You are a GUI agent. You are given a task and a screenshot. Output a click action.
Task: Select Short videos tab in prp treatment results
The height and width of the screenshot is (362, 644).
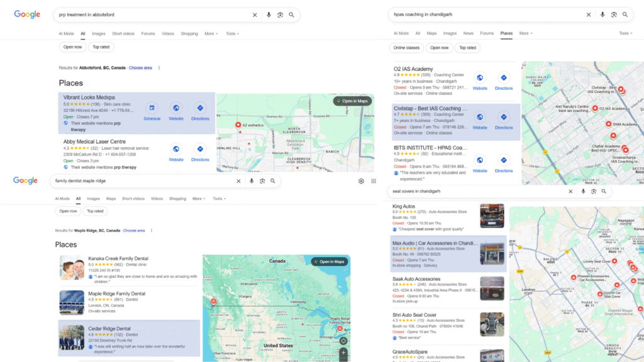click(123, 34)
